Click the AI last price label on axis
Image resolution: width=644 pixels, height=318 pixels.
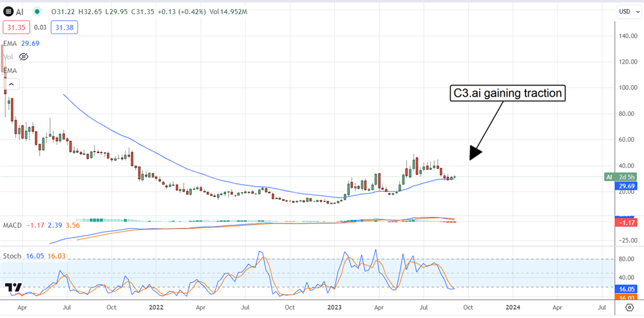point(621,177)
